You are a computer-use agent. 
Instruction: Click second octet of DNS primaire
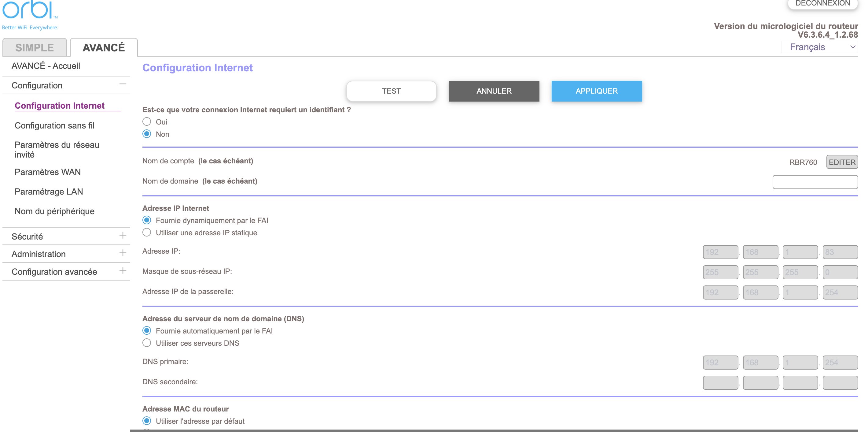[760, 363]
